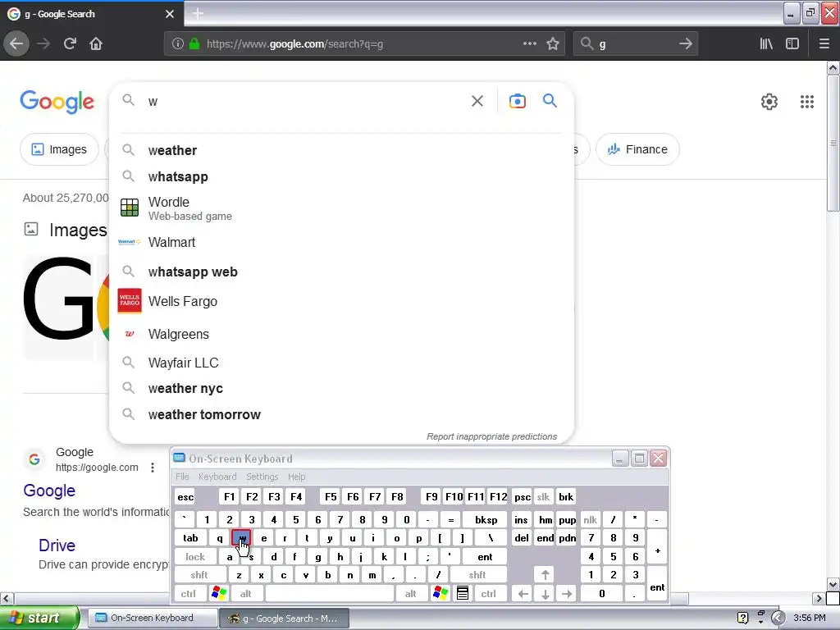
Task: Open the Drive sitelink
Action: [57, 546]
